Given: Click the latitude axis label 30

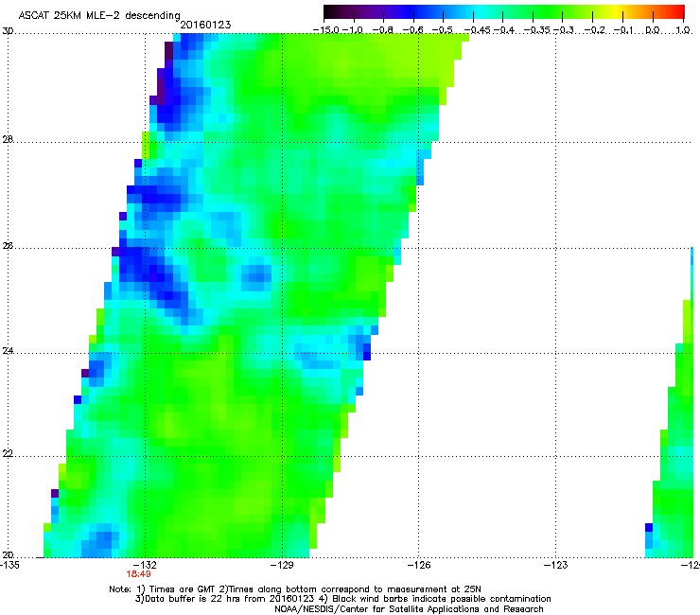Looking at the screenshot, I should coord(8,31).
